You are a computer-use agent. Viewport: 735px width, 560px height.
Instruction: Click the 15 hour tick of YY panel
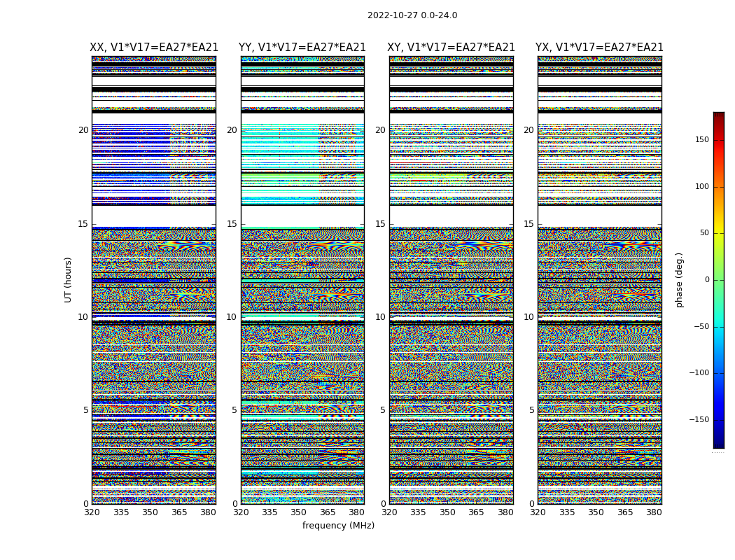(x=232, y=224)
